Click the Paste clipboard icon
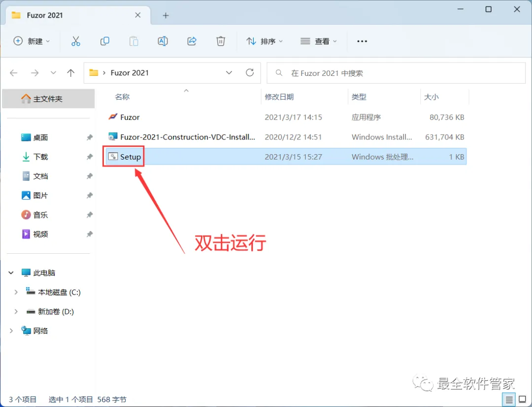The width and height of the screenshot is (532, 407). click(x=133, y=41)
